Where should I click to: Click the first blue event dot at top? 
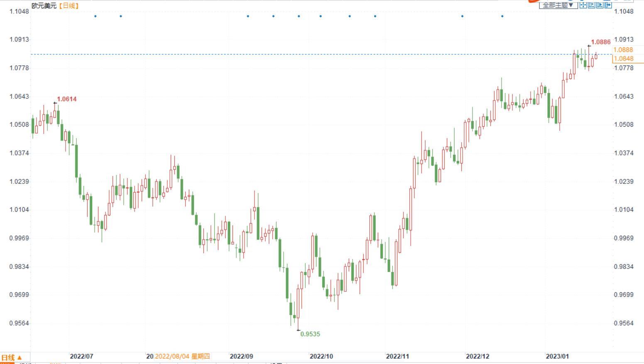pyautogui.click(x=95, y=16)
